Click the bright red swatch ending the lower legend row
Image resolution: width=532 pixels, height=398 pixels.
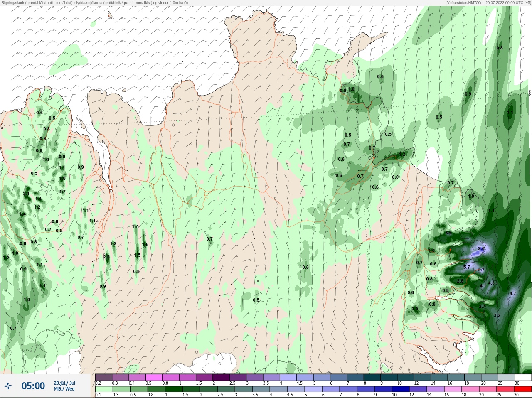[523, 389]
